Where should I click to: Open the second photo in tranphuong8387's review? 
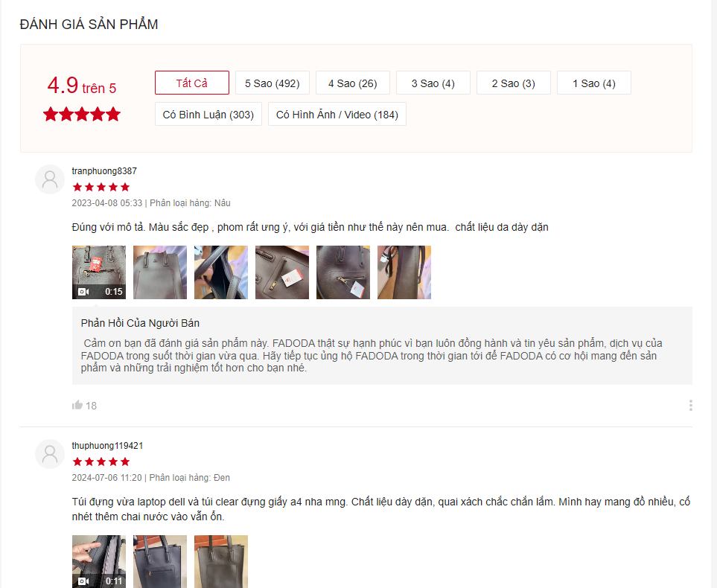pyautogui.click(x=160, y=272)
